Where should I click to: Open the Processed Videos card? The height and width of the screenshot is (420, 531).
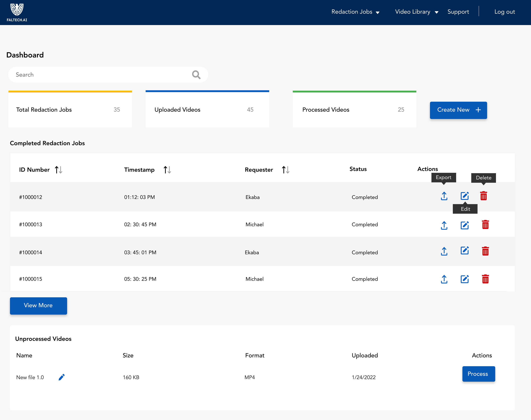coord(354,109)
